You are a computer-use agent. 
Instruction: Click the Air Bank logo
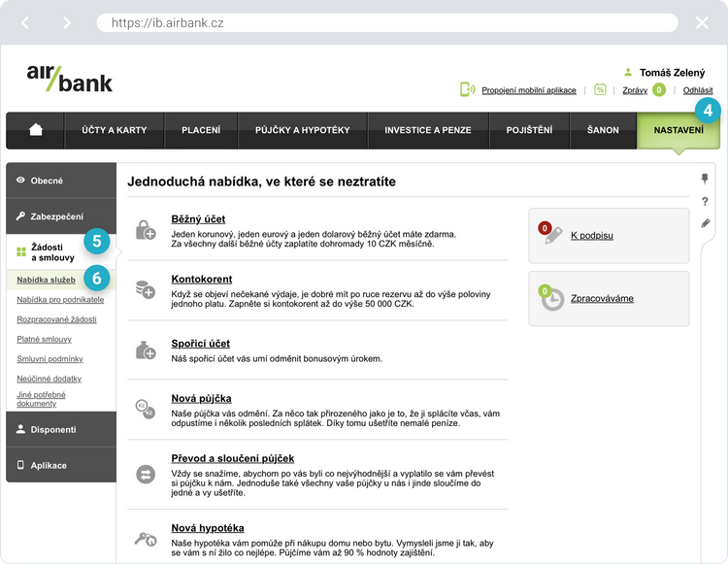(x=70, y=77)
